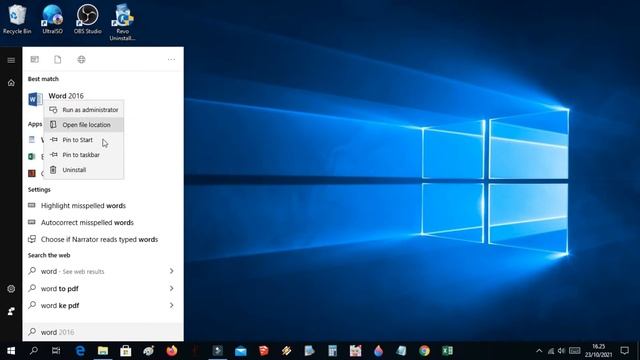
Task: Expand arrow next to word ke pdf
Action: (171, 305)
